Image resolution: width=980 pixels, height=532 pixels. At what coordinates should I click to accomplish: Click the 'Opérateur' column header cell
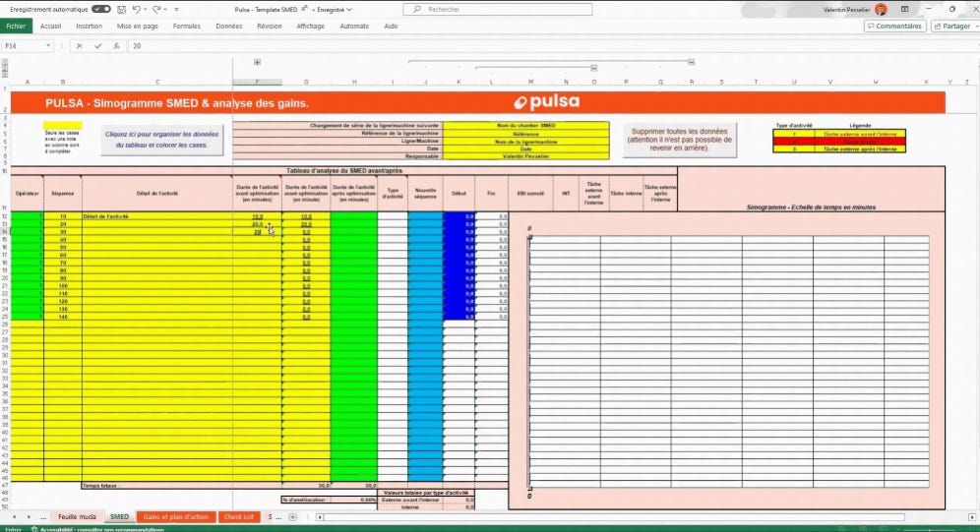click(x=28, y=194)
